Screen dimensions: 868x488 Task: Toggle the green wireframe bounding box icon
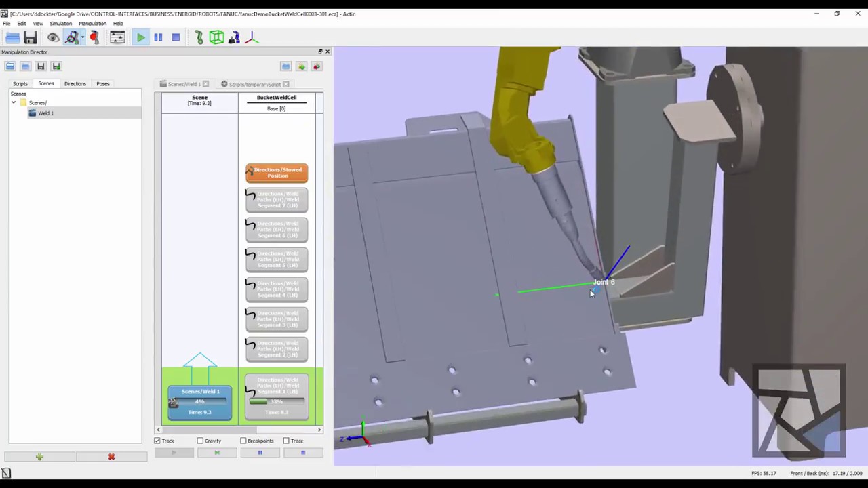(x=216, y=38)
